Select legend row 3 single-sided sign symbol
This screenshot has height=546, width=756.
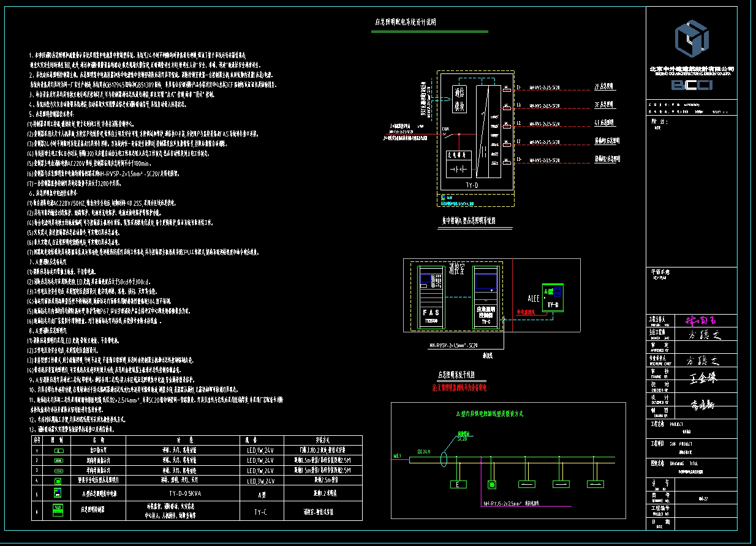[x=58, y=471]
